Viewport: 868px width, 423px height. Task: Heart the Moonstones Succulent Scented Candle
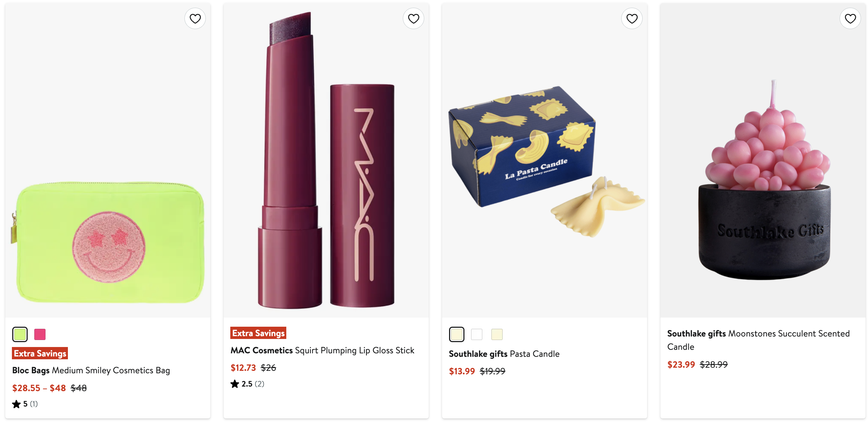point(850,19)
